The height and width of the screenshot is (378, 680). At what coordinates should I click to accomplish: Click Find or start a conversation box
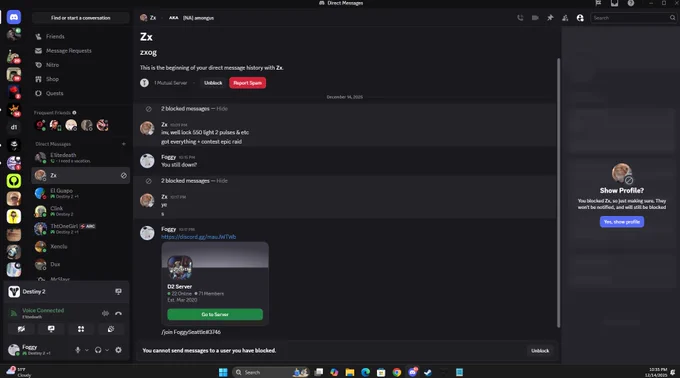(81, 18)
